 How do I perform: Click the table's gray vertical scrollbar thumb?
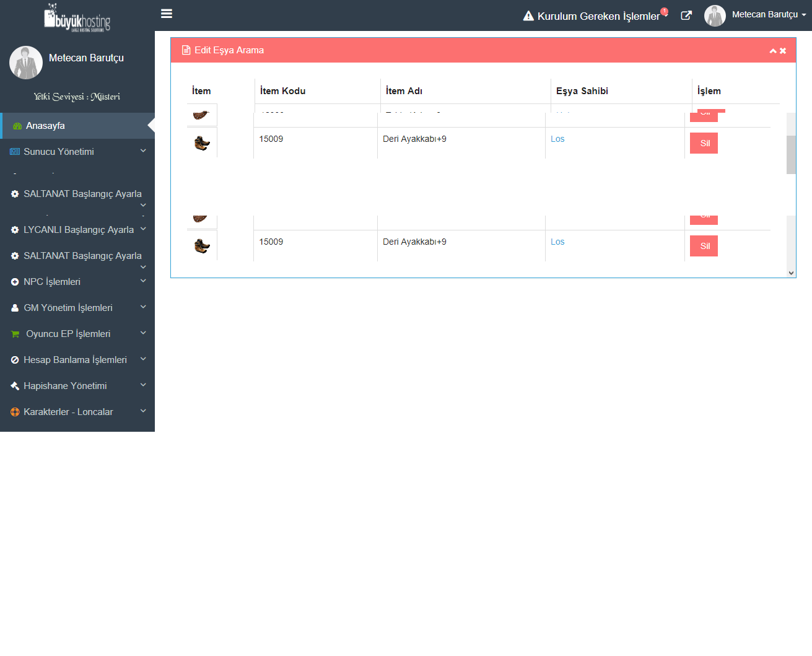click(x=791, y=155)
